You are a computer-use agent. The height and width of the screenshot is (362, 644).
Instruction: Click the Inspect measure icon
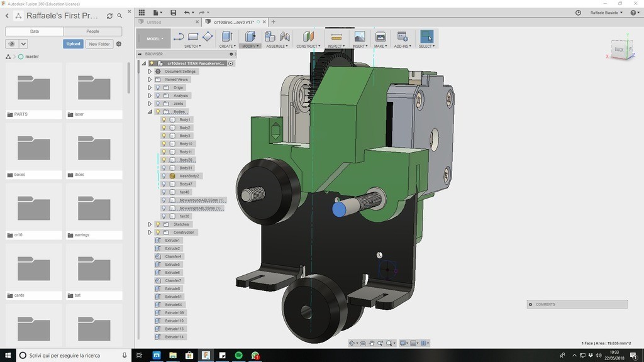point(336,36)
